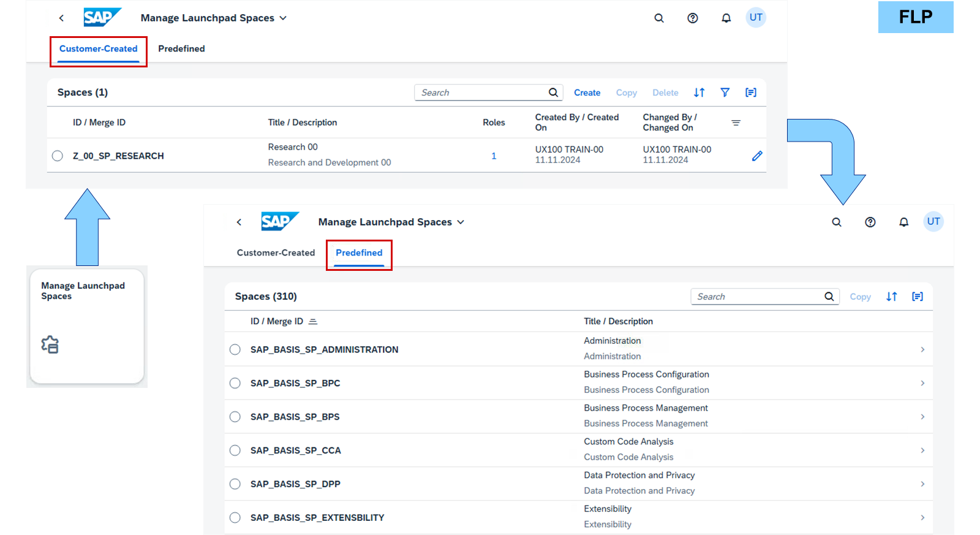
Task: Select radio button for SAP_BASIS_SP_CCA
Action: click(235, 450)
